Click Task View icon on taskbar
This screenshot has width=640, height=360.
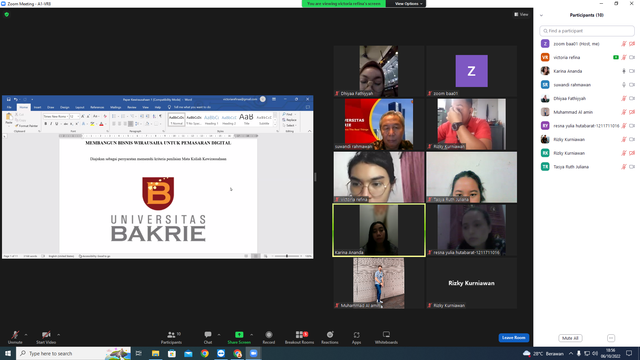coord(139,353)
